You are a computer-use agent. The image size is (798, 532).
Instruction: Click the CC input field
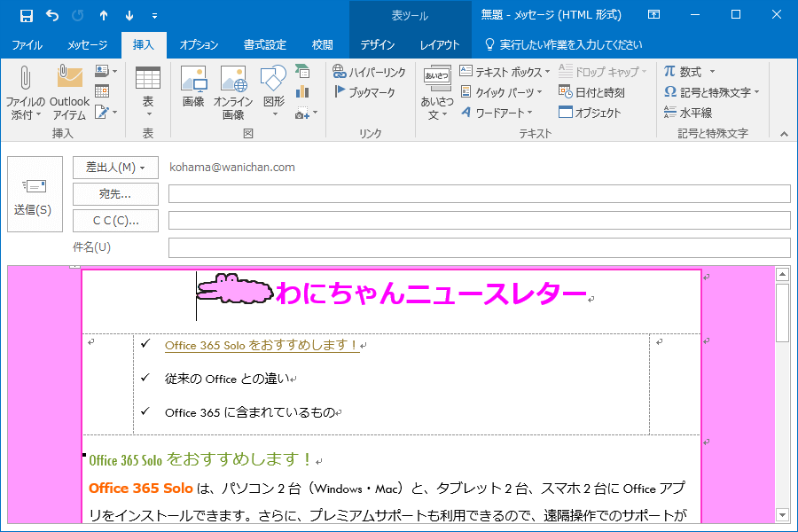point(479,221)
